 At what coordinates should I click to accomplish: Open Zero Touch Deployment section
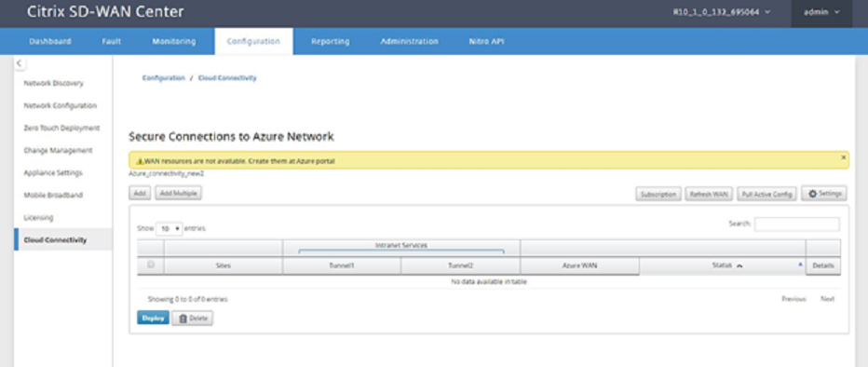(62, 128)
